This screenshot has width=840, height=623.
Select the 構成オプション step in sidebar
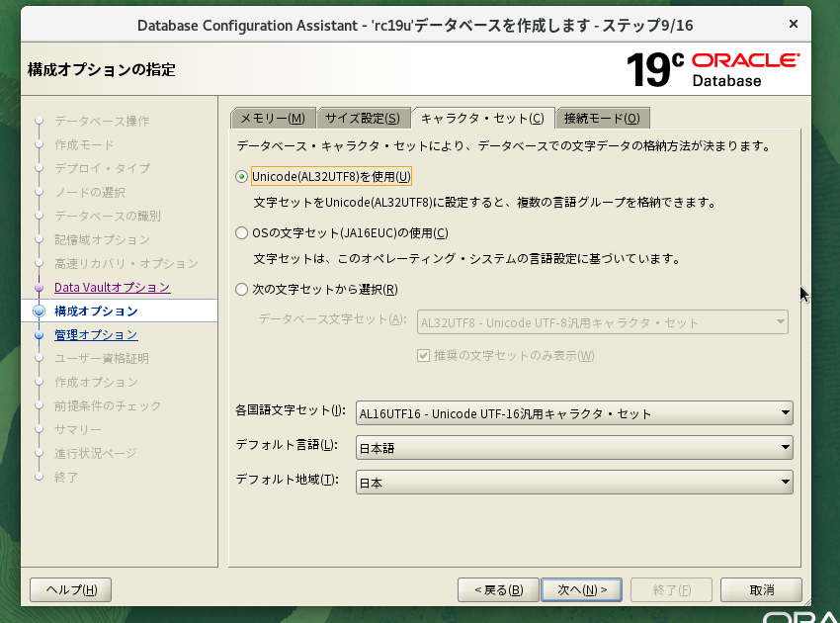pyautogui.click(x=96, y=311)
